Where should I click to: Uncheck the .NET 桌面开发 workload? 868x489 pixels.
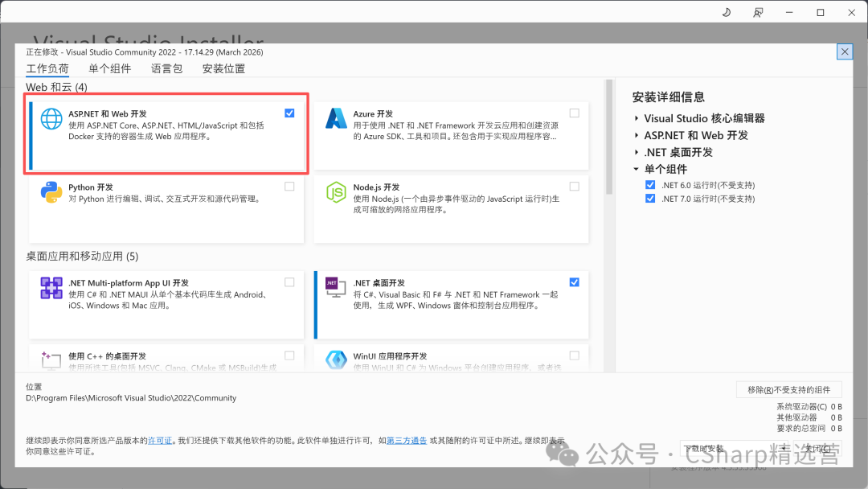click(575, 282)
